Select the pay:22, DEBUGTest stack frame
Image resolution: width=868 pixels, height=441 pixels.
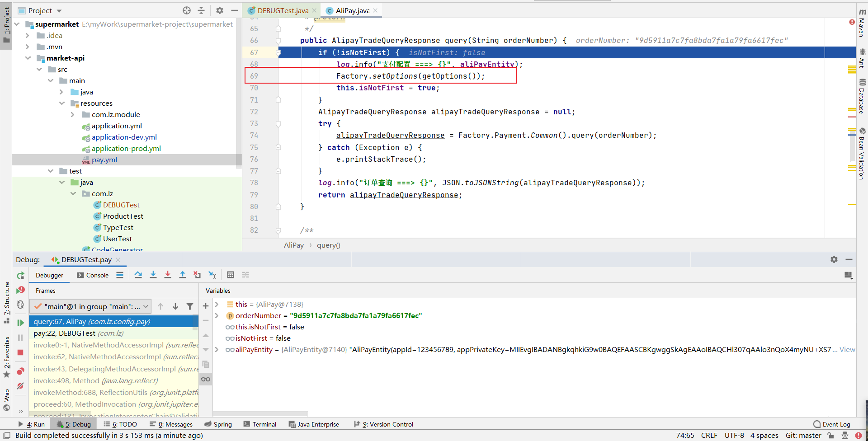(x=114, y=333)
